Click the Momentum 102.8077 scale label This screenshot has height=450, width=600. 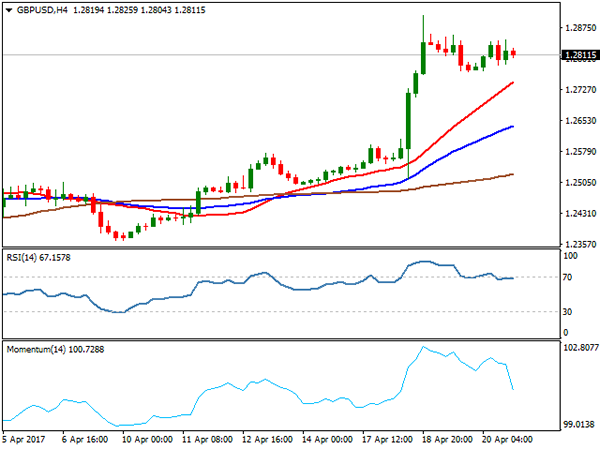(x=581, y=347)
